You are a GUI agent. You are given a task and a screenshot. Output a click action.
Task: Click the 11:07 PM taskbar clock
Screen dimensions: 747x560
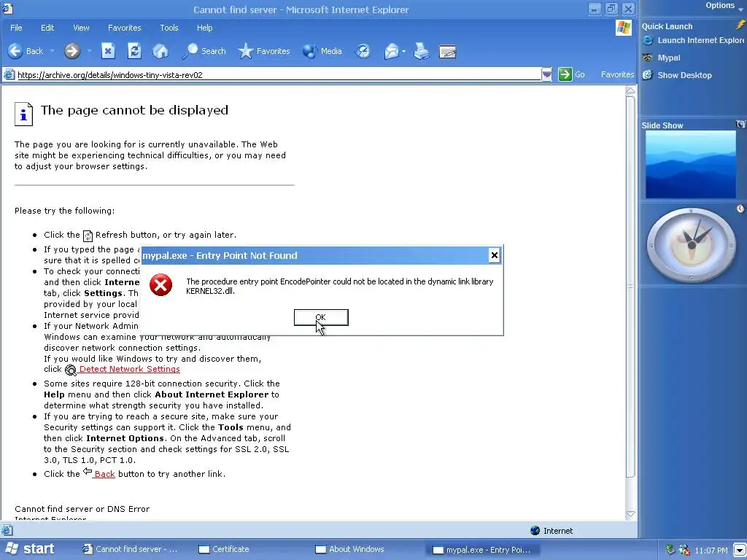[711, 551]
